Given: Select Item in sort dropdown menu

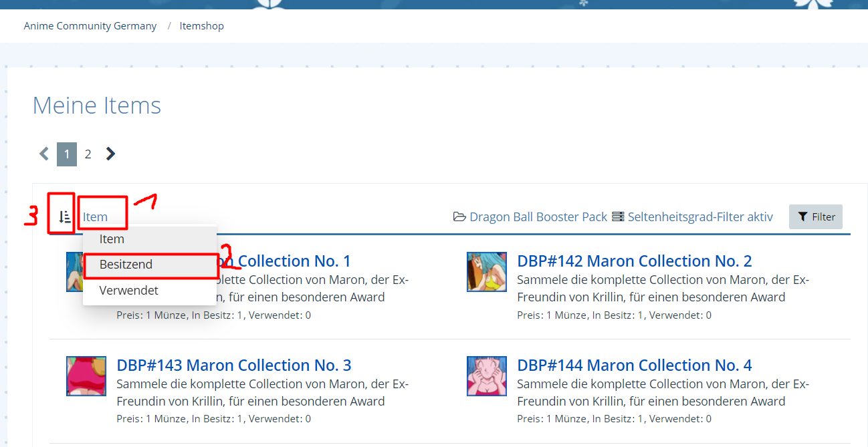Looking at the screenshot, I should [x=112, y=239].
